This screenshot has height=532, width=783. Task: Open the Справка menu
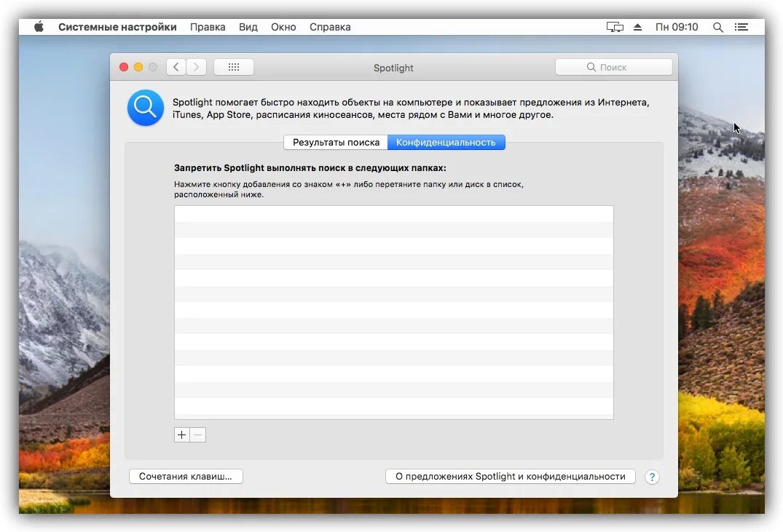pos(330,27)
